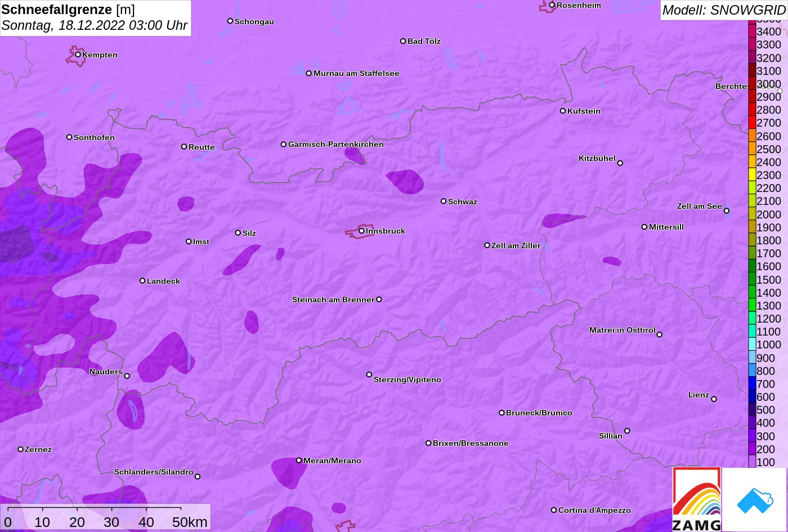Click the "Modell: SNOWGRID" label

724,10
